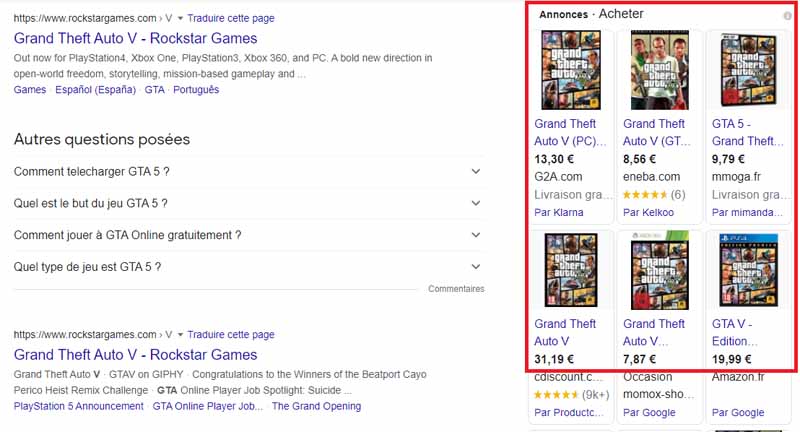Screen dimensions: 800x432
Task: Click the PS4 Edition cover thumbnail from Amazon.fr
Action: [x=748, y=270]
